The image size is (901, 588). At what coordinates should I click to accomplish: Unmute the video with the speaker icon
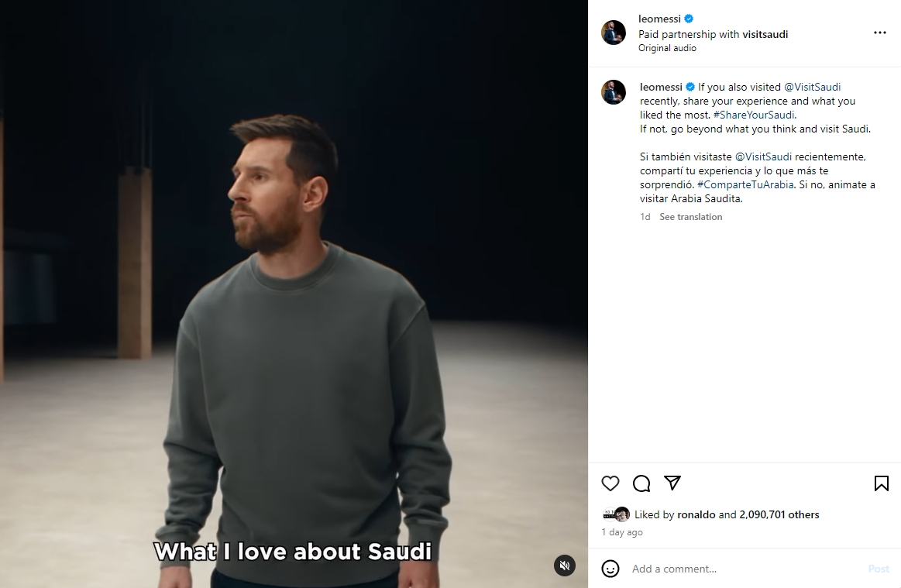(x=566, y=566)
